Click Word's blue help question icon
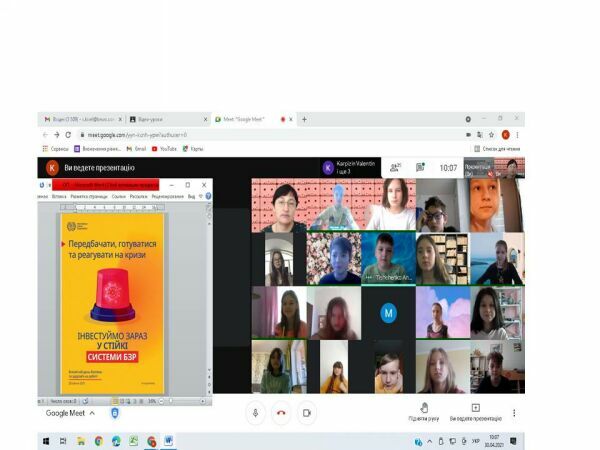The width and height of the screenshot is (600, 450). (x=208, y=196)
